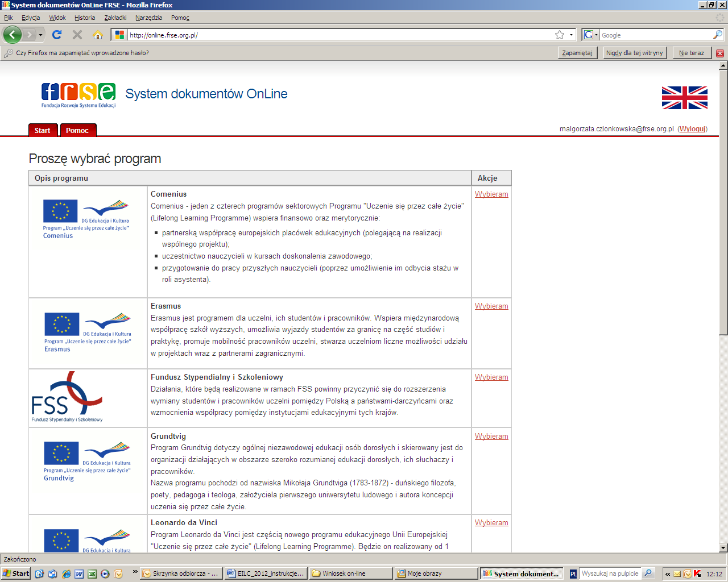Click the Grundtvig program logo image
This screenshot has width=728, height=582.
88,462
